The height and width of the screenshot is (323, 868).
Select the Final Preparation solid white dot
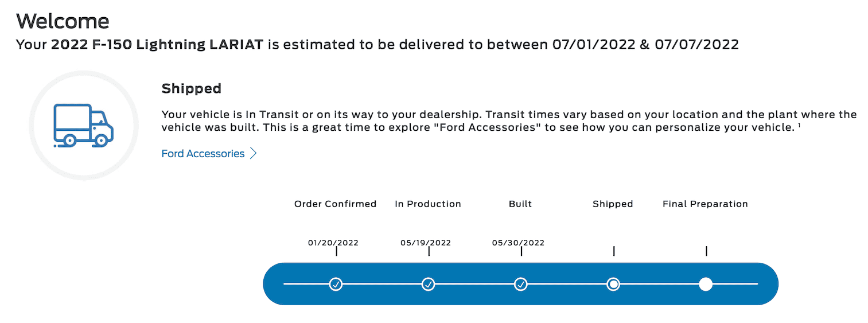(x=706, y=284)
